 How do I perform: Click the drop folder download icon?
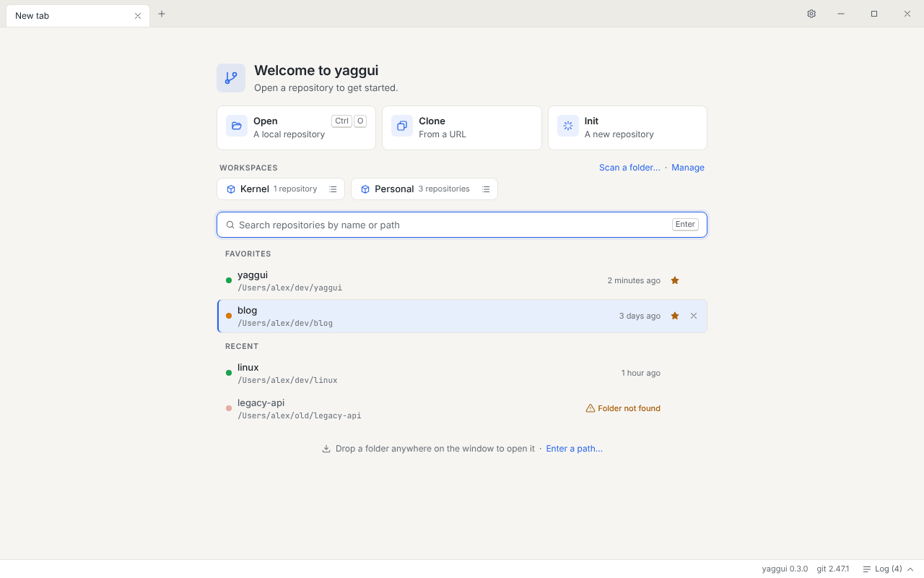pos(326,449)
